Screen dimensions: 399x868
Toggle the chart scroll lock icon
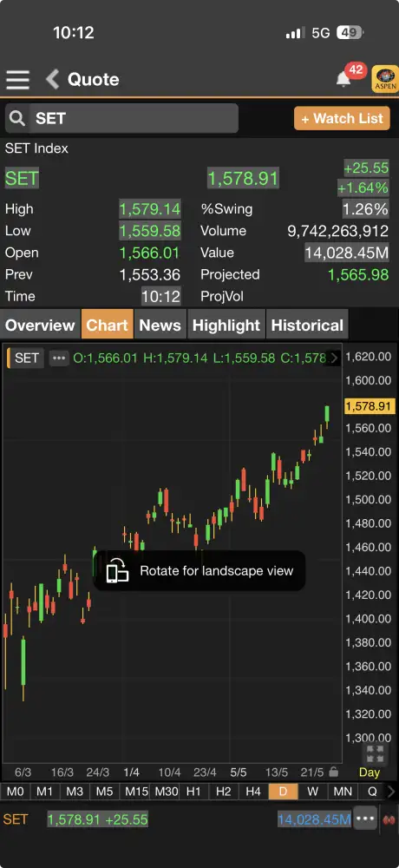(333, 772)
